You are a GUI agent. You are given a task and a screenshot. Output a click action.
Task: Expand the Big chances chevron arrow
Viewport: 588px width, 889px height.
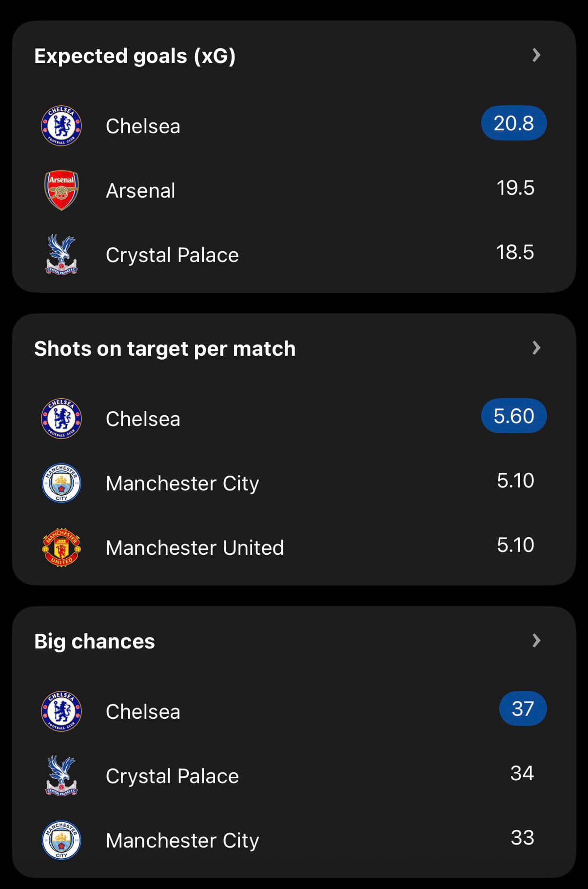(536, 641)
